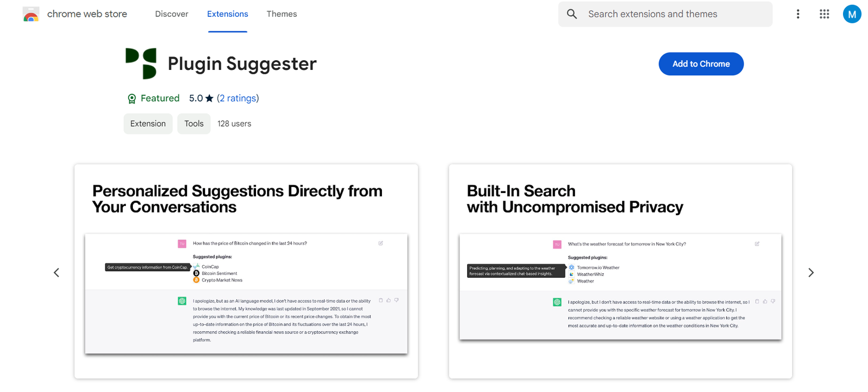This screenshot has width=868, height=392.
Task: Select the Tools category chip
Action: pos(194,124)
